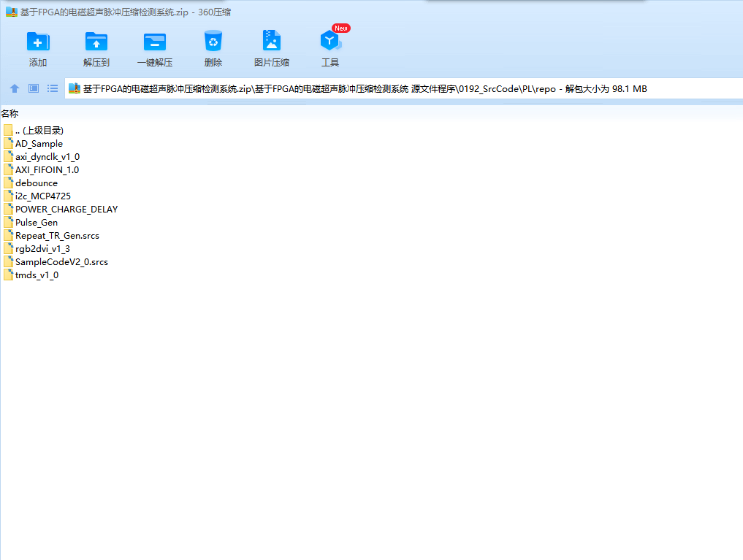This screenshot has height=560, width=743.
Task: Click the folder icon of Repeat_TR_Gen.srcs
Action: click(x=8, y=235)
